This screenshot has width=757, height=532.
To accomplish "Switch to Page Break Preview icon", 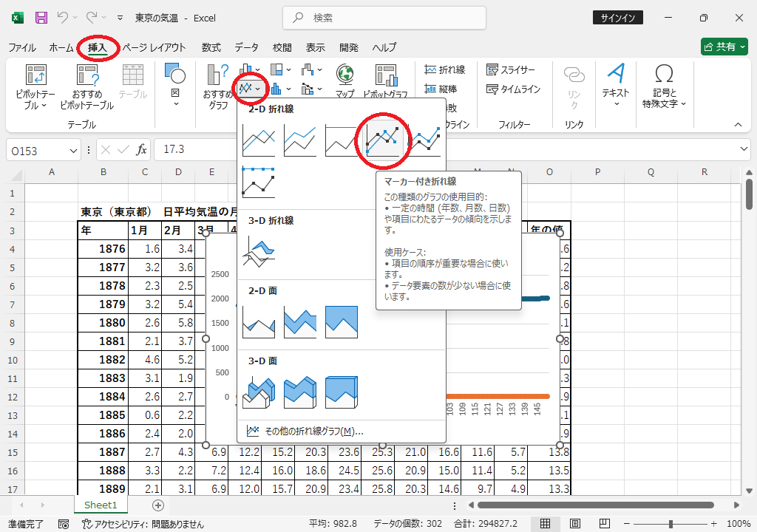I will (x=605, y=524).
